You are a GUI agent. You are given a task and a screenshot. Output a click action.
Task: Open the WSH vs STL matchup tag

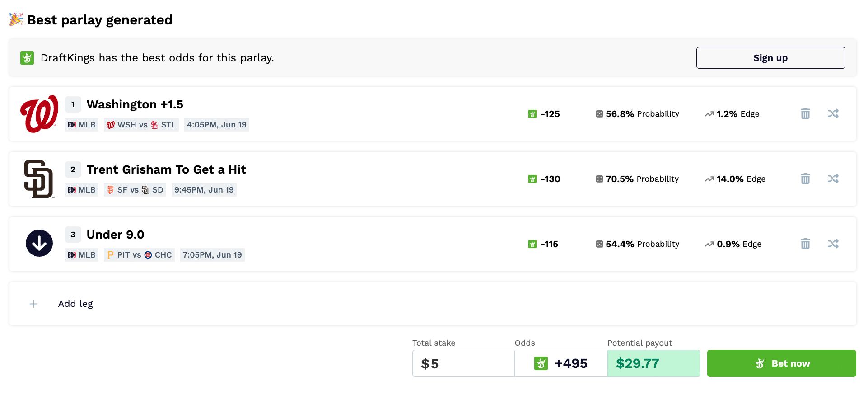point(141,125)
